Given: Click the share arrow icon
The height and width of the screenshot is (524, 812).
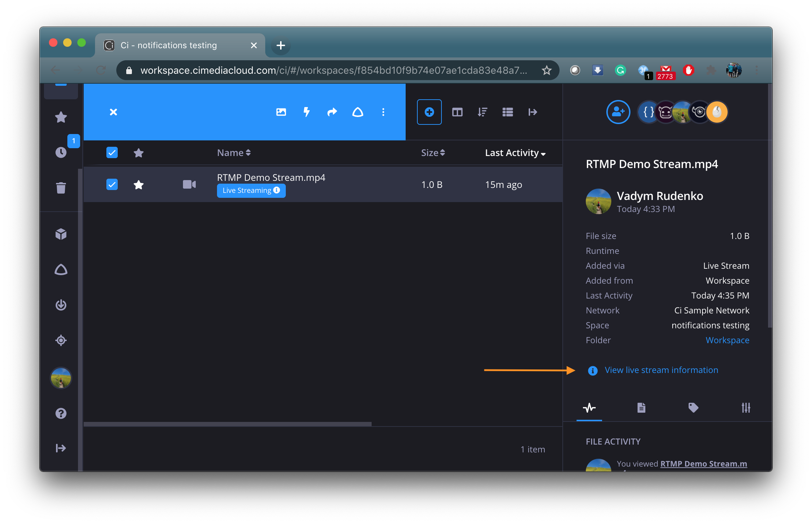Looking at the screenshot, I should click(x=332, y=112).
